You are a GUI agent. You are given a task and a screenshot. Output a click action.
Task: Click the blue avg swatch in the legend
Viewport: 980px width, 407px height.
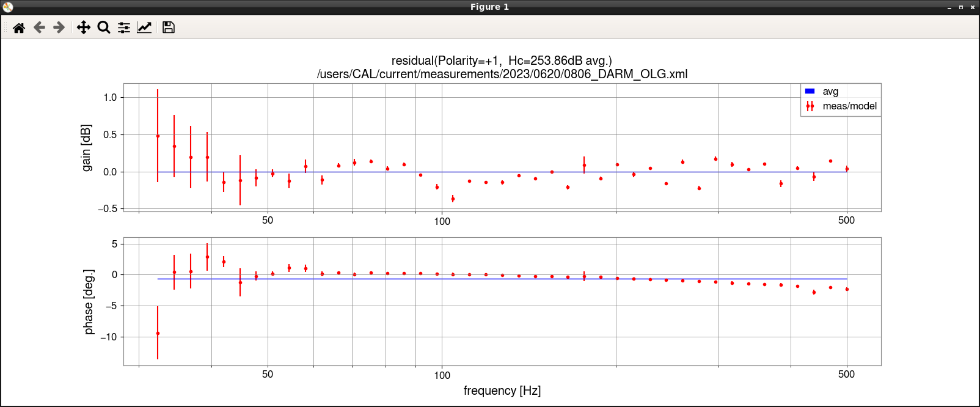(810, 91)
